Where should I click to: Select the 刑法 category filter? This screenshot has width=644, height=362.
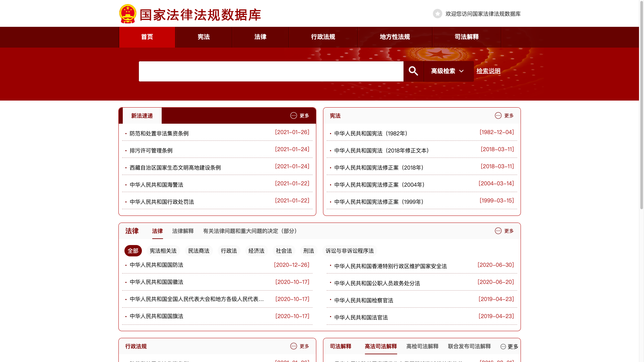pos(309,251)
